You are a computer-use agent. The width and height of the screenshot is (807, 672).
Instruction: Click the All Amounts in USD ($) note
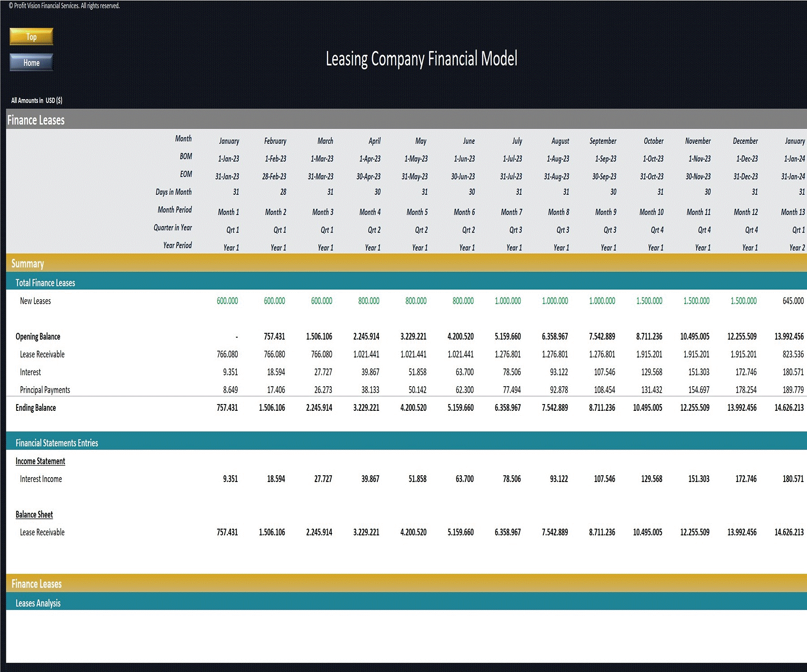(x=37, y=100)
